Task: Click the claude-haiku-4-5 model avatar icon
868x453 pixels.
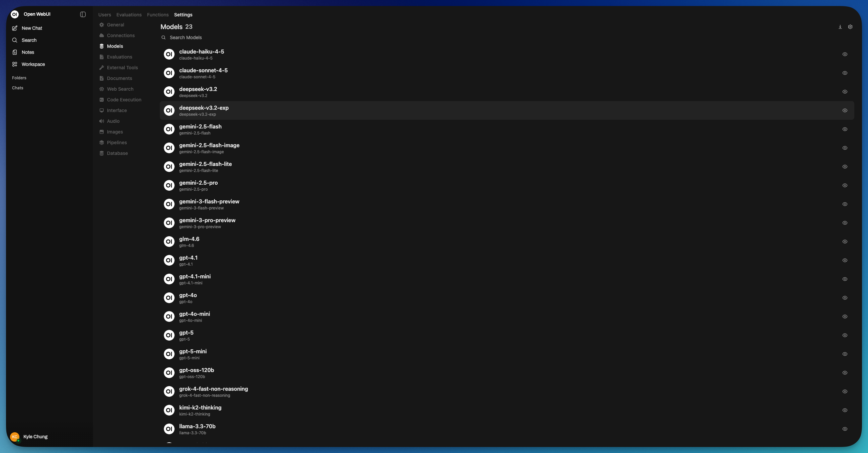Action: 169,54
